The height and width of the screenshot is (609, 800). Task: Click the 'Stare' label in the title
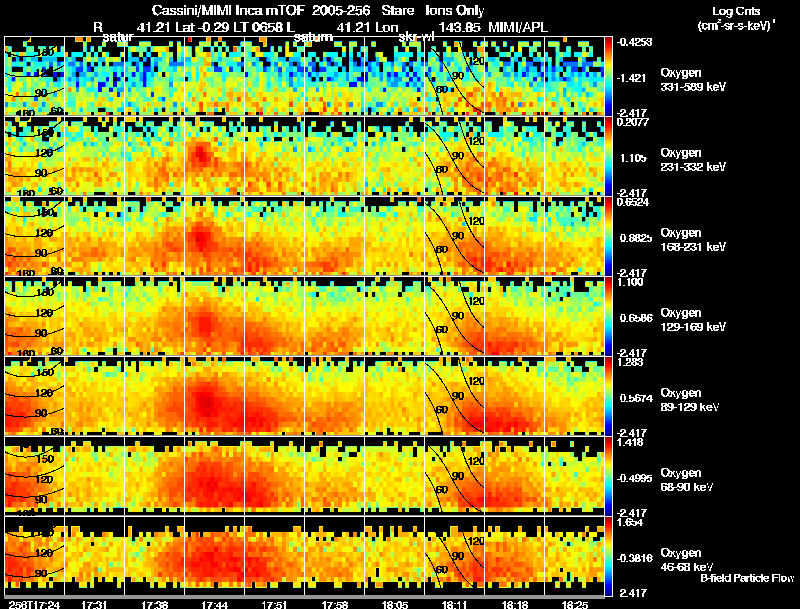[x=397, y=10]
